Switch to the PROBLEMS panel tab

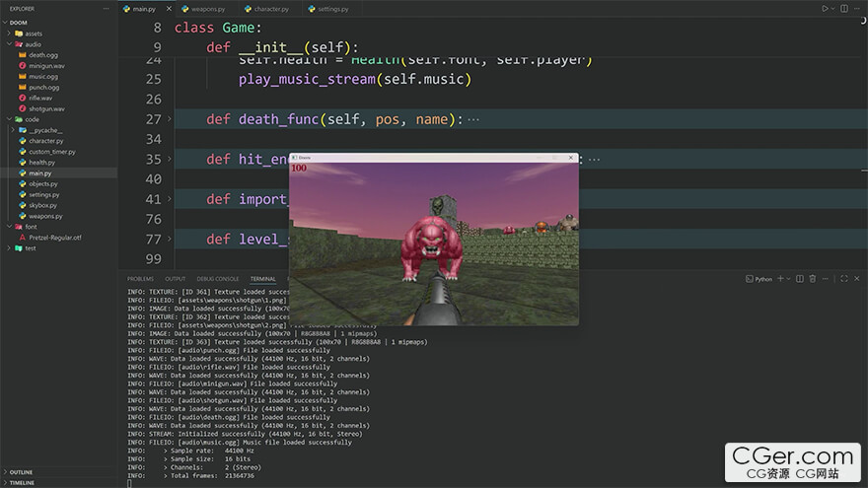(x=140, y=279)
